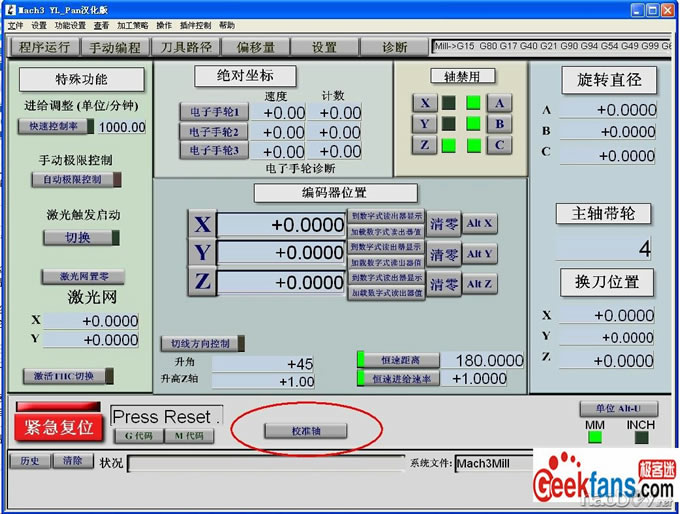Open the 帮助 menu
This screenshot has height=514, width=680.
click(x=227, y=25)
